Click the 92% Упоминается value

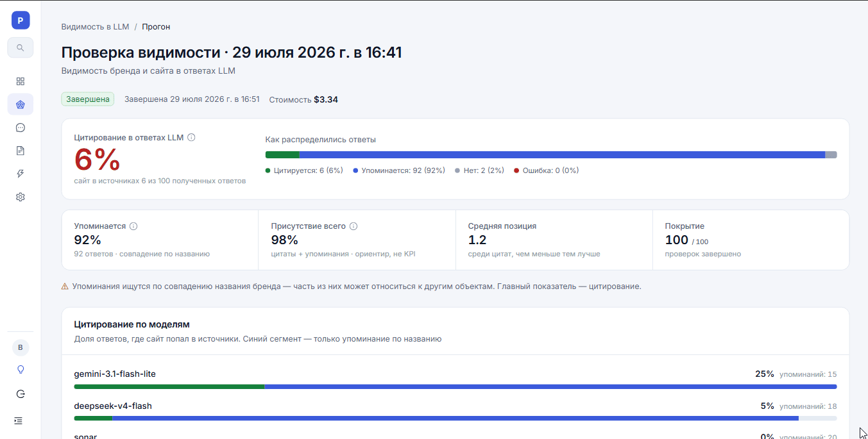(x=88, y=240)
